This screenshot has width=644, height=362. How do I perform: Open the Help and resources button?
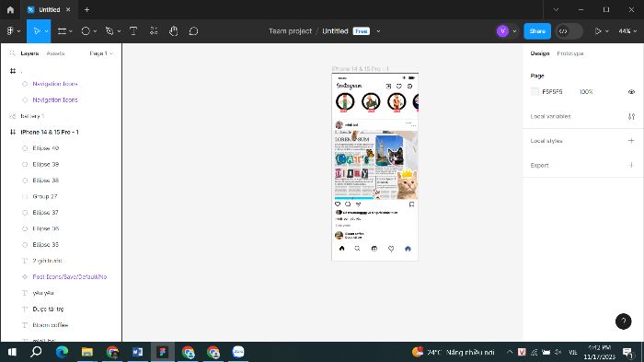(623, 321)
